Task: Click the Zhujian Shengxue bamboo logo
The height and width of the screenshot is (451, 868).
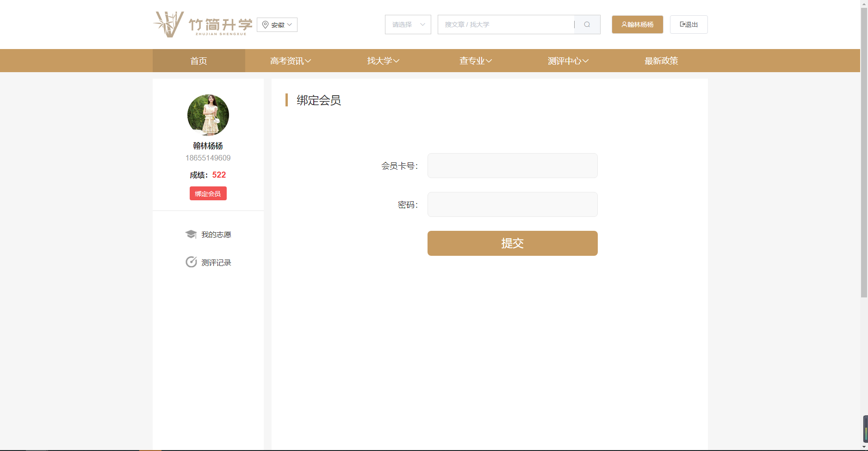Action: (203, 25)
